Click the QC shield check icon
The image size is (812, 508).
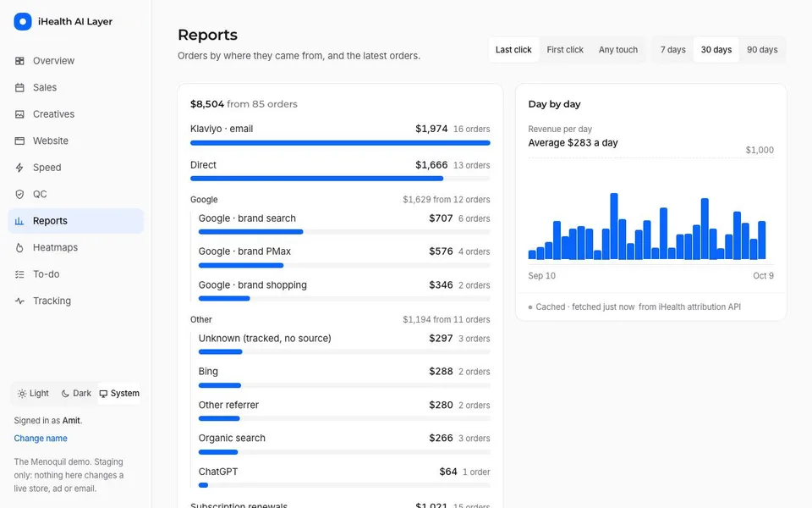(x=19, y=195)
